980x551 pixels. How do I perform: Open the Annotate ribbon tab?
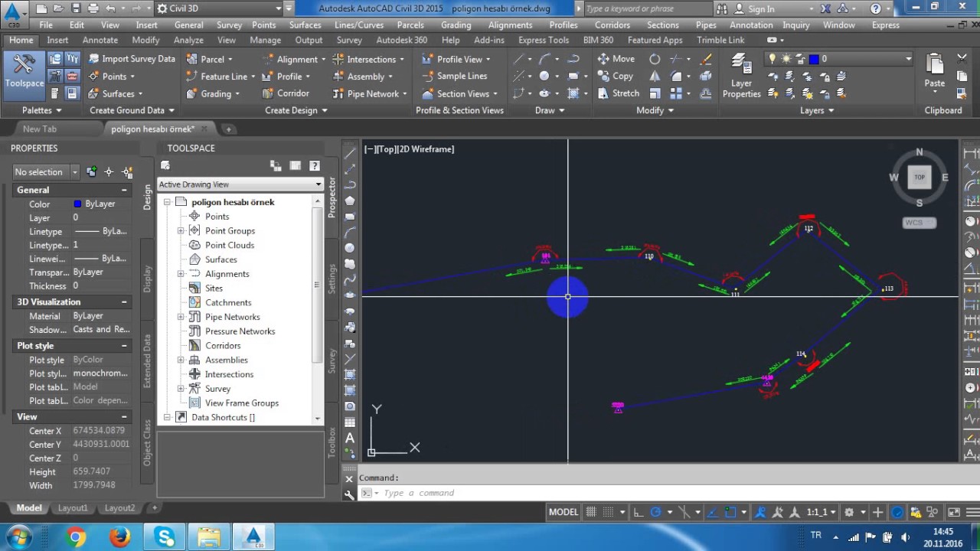point(100,40)
